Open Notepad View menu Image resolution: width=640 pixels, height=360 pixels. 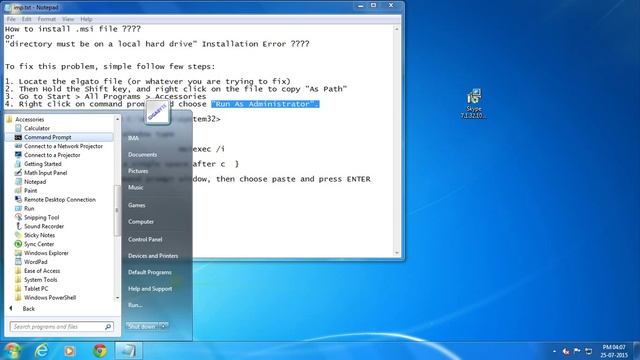pyautogui.click(x=68, y=19)
